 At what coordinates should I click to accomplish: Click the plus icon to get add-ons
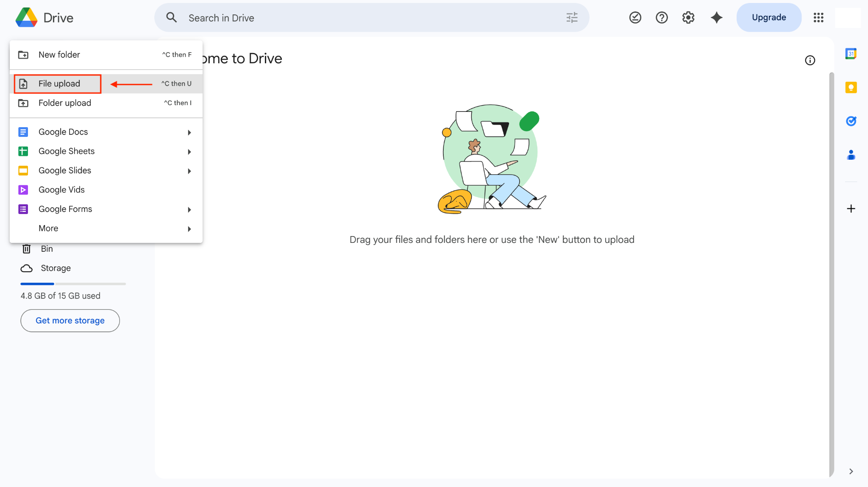click(851, 209)
